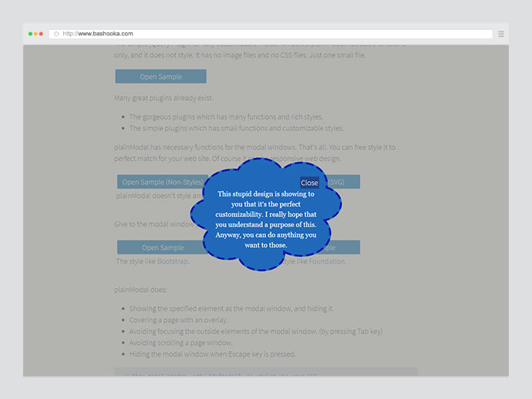The width and height of the screenshot is (532, 399).
Task: Click Open Sample button above Bootstrap text
Action: [163, 247]
